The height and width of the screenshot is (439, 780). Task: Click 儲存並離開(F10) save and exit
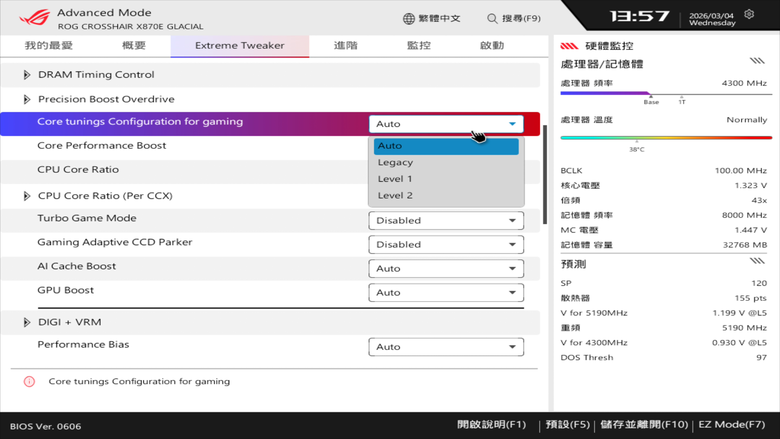coord(644,425)
